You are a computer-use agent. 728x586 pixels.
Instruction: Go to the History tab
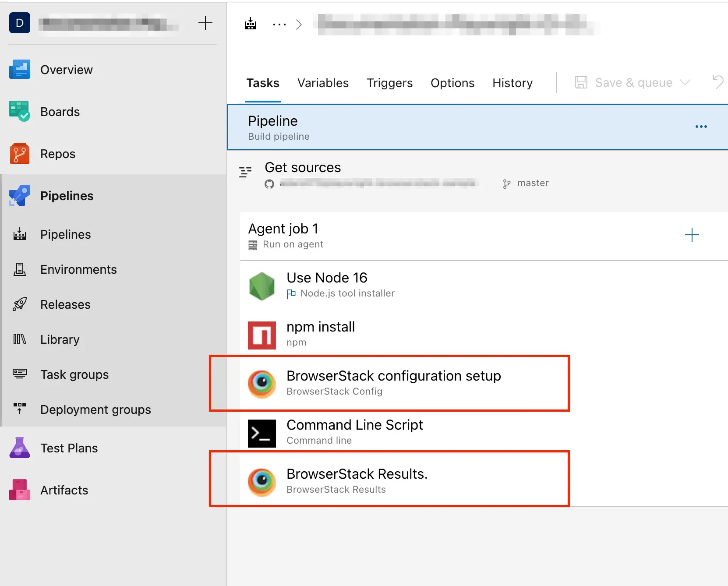point(512,83)
